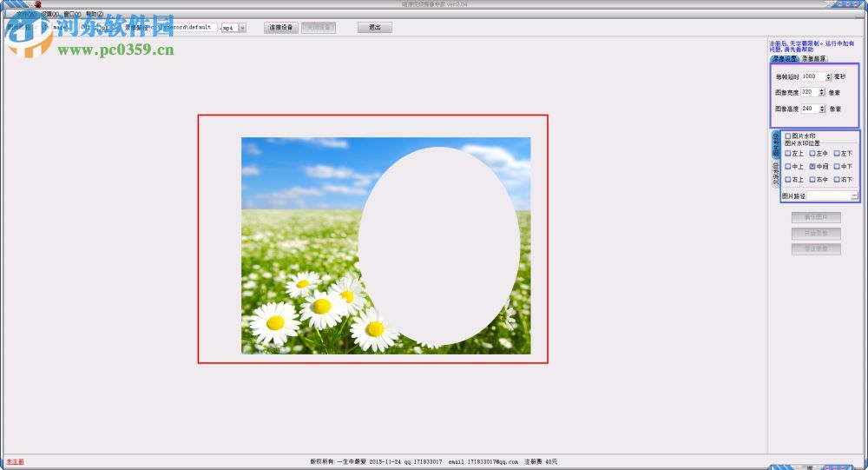Screen dimensions: 868x470
Task: Click the blue registration help note
Action: point(812,47)
